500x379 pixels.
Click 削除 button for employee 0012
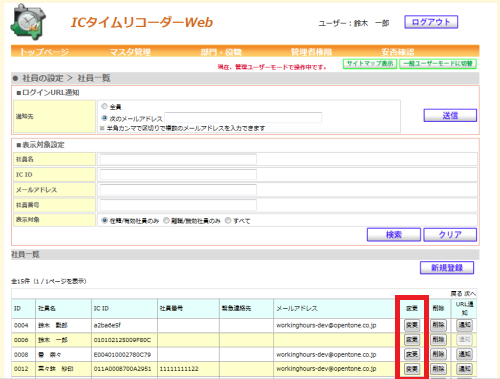click(438, 369)
